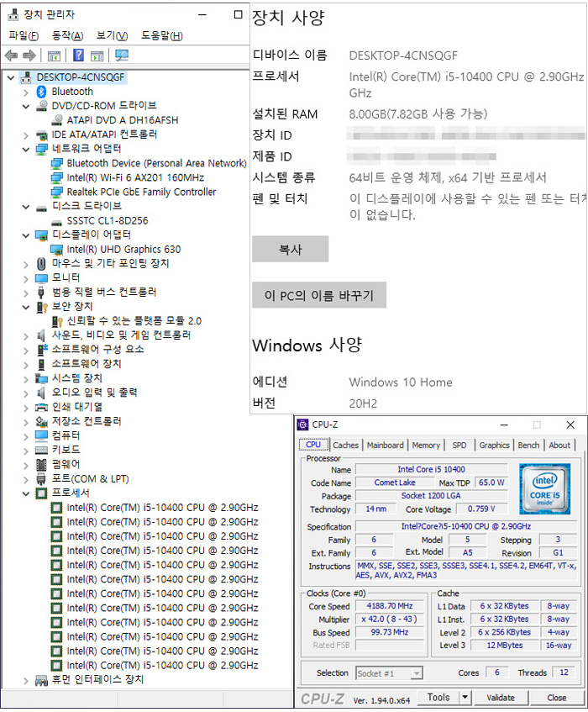Click the Tools button in CPU-Z
Image resolution: width=588 pixels, height=712 pixels.
click(438, 697)
